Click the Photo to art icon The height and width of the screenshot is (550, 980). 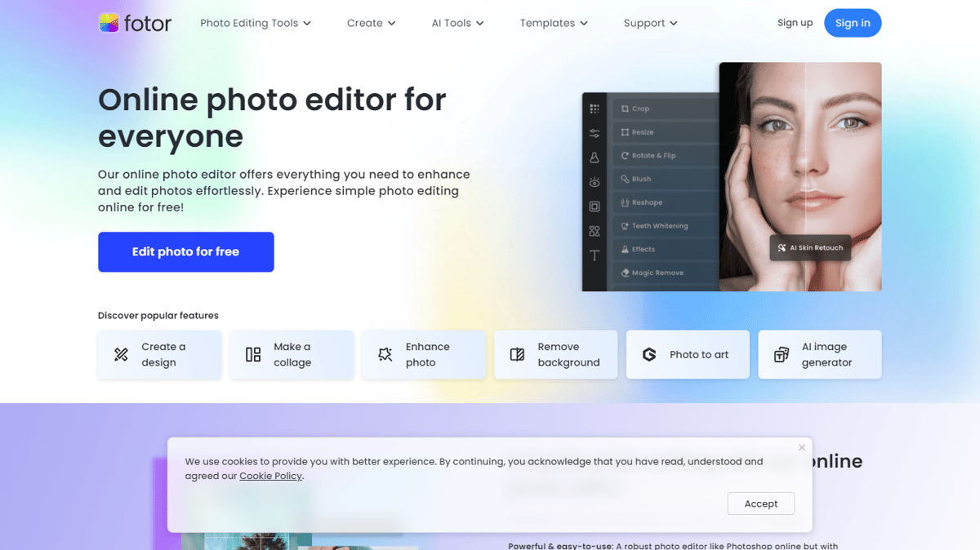point(649,354)
